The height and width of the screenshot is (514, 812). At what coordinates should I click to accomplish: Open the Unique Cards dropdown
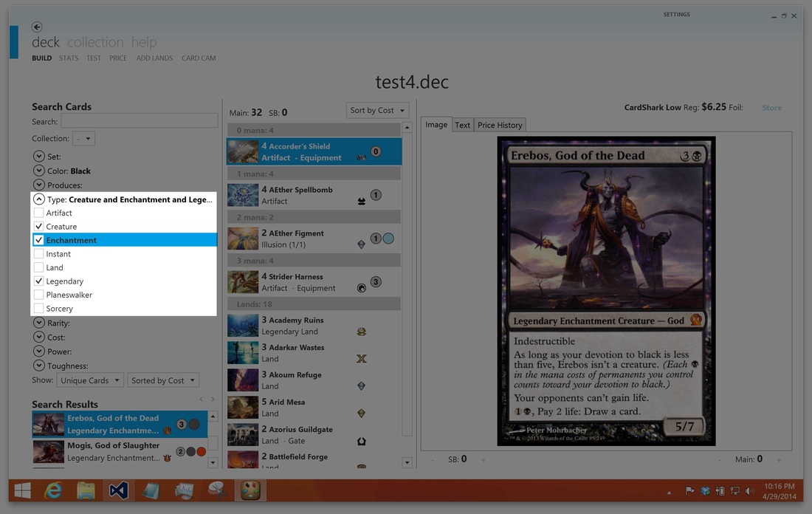click(x=90, y=380)
